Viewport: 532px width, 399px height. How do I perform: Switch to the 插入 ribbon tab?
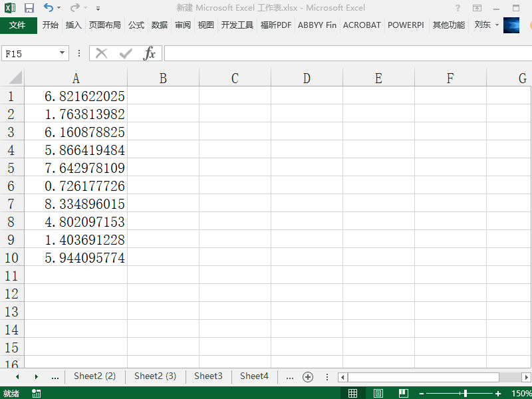(x=74, y=25)
